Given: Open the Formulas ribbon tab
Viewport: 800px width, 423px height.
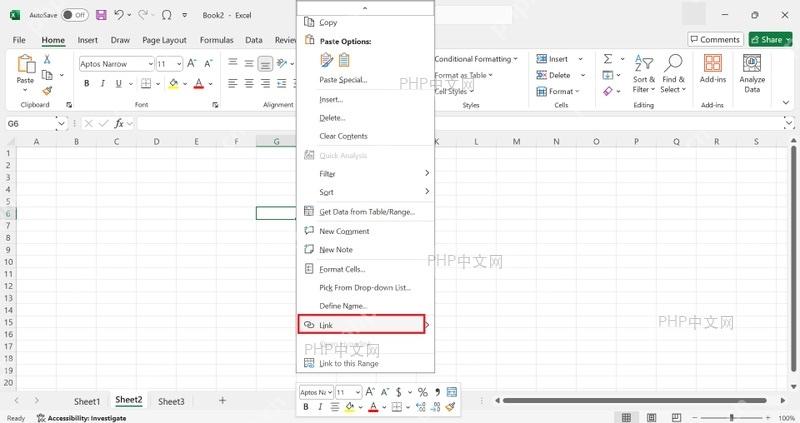Looking at the screenshot, I should pos(216,40).
